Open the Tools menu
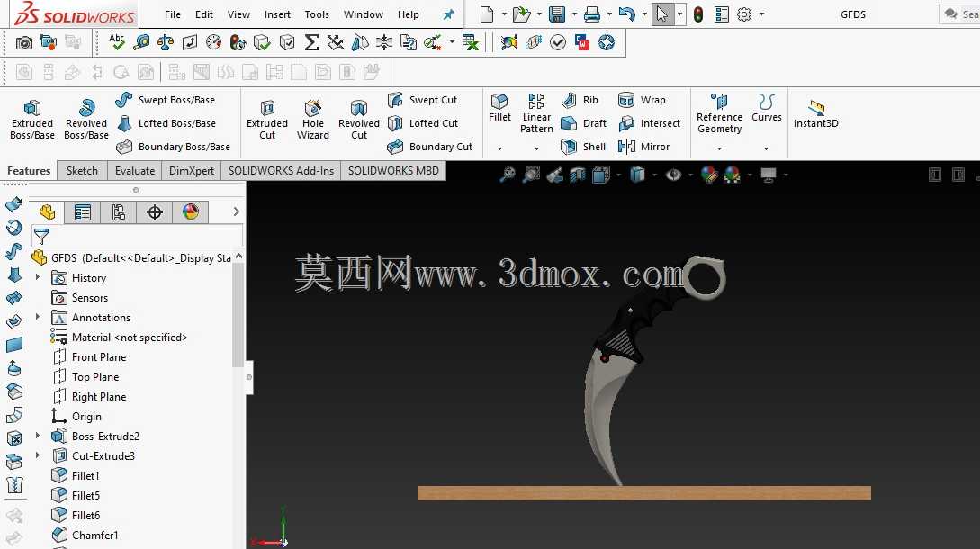The width and height of the screenshot is (980, 549). coord(316,14)
